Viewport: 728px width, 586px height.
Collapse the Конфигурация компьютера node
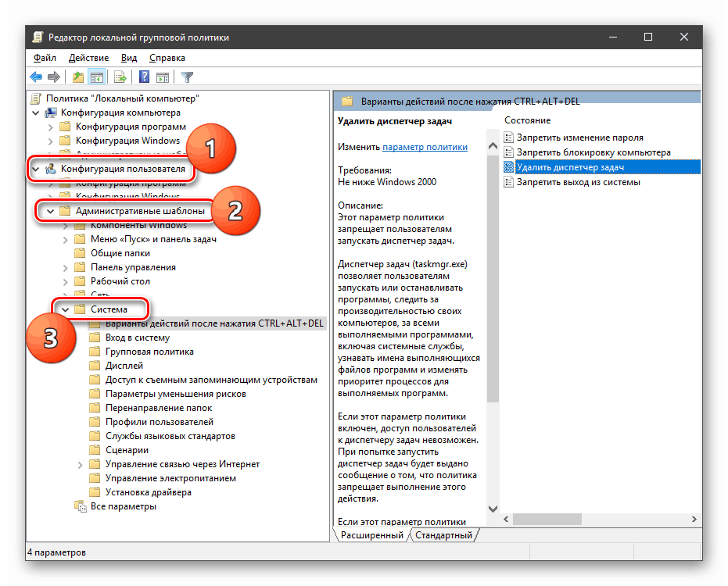(35, 113)
